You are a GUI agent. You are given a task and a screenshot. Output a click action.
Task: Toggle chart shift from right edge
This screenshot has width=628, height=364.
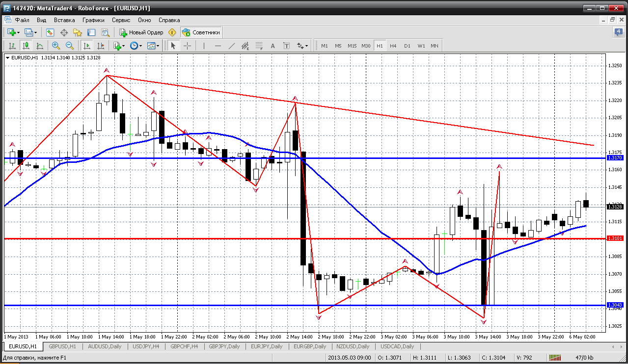(101, 46)
